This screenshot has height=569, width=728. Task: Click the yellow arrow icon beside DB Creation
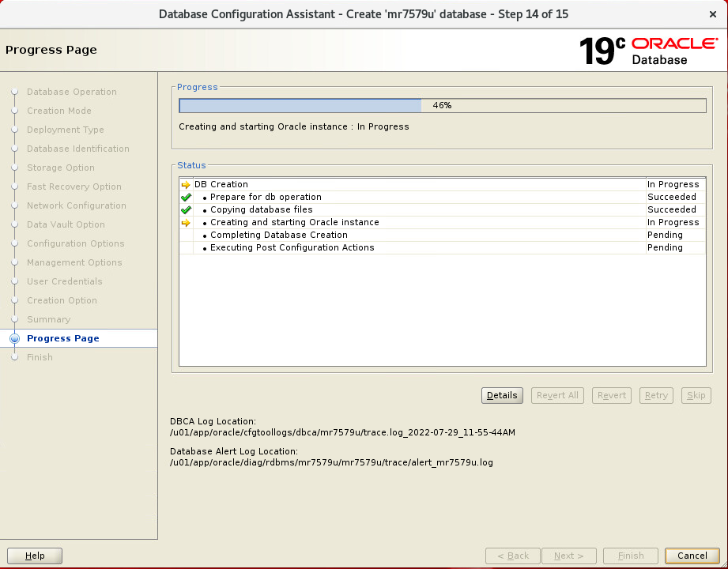point(186,185)
